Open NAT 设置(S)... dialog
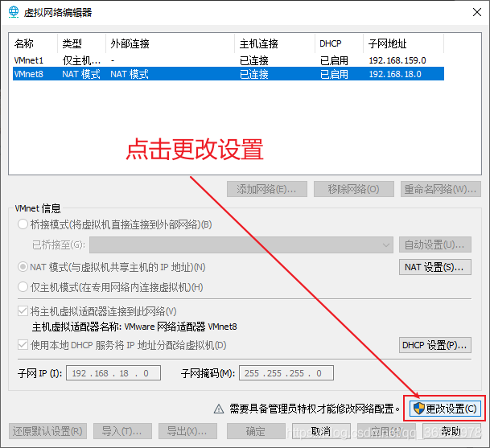The height and width of the screenshot is (448, 490). pyautogui.click(x=435, y=267)
